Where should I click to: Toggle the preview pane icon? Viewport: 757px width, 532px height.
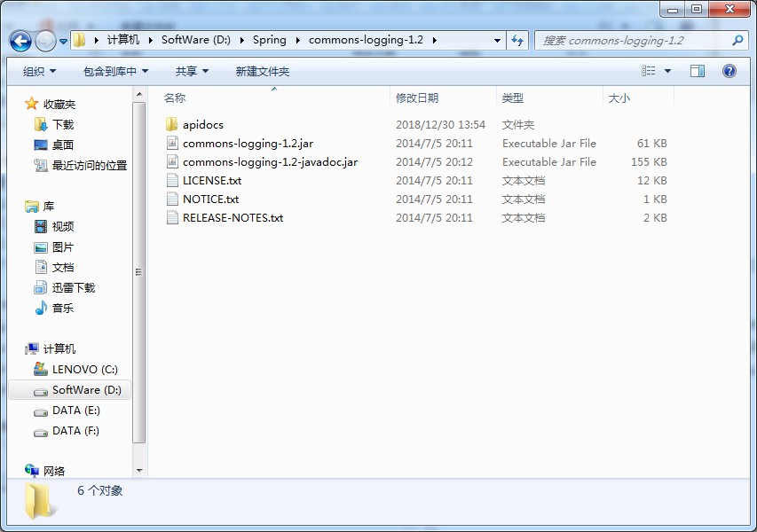point(698,71)
